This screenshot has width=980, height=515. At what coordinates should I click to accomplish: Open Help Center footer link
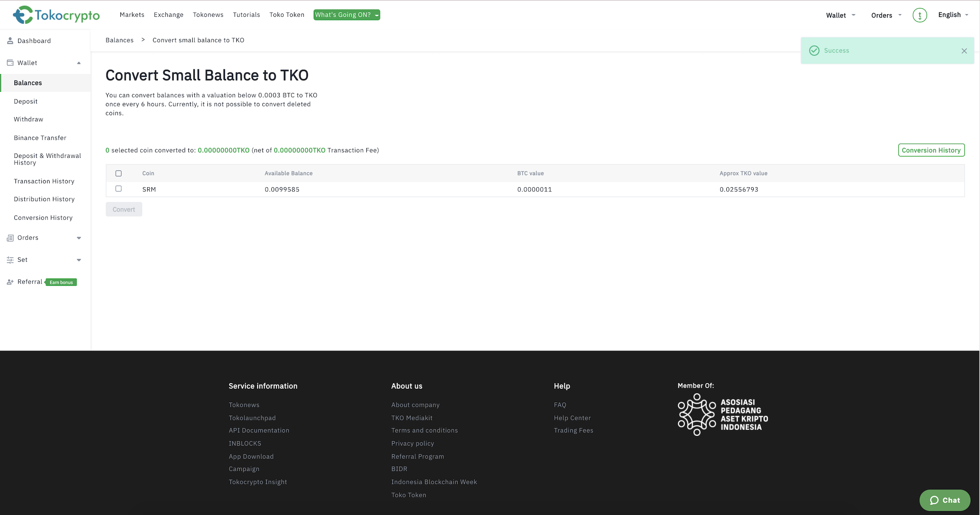click(x=572, y=418)
